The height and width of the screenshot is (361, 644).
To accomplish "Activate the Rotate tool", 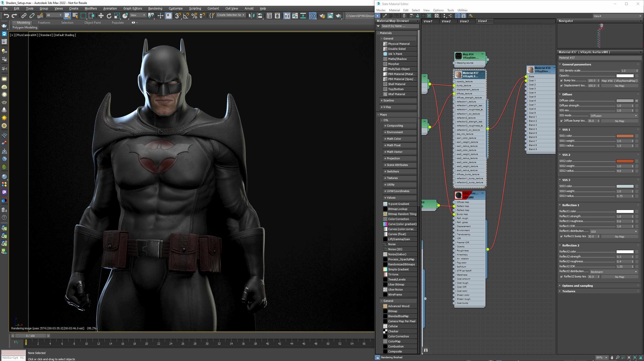I will (109, 16).
